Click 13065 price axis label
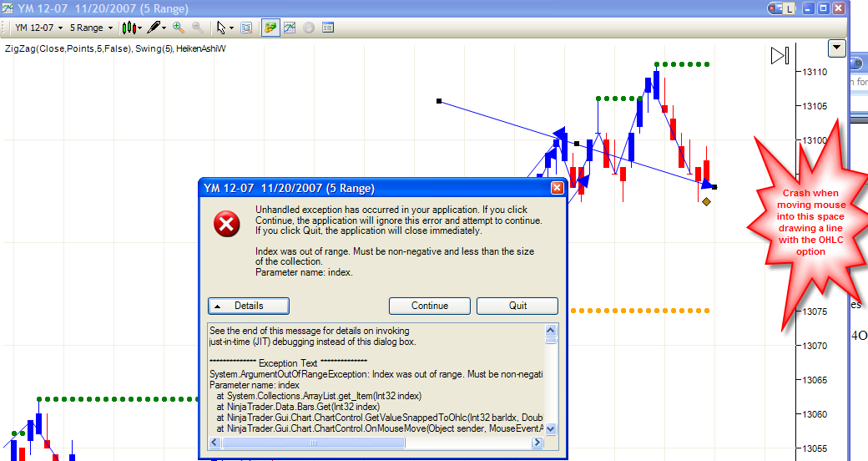This screenshot has height=461, width=868. tap(815, 380)
